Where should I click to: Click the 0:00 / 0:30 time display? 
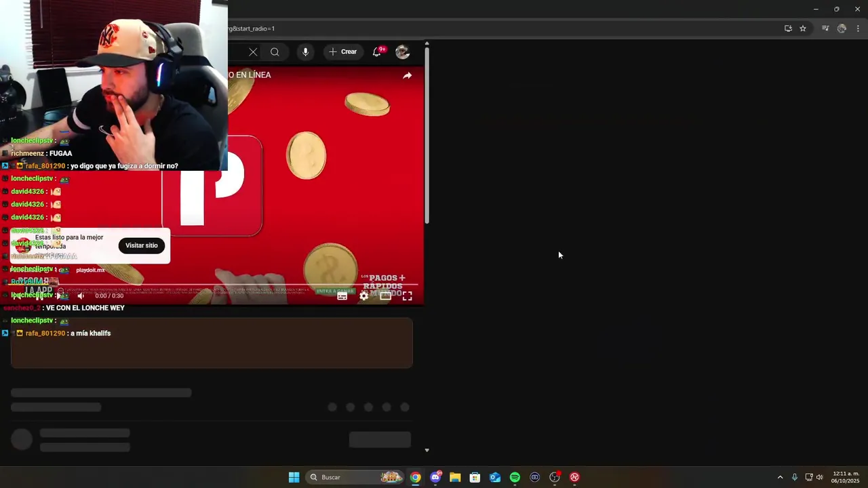[x=109, y=296]
